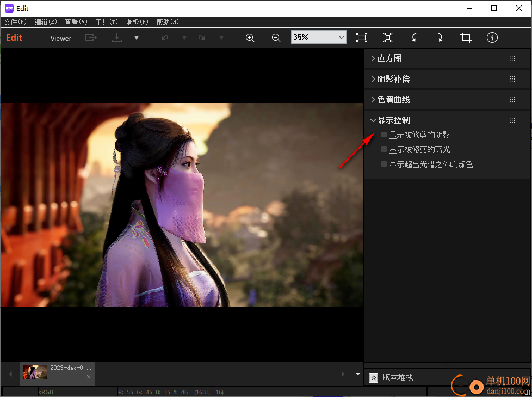Open the undo history dropdown arrow
The width and height of the screenshot is (532, 397).
[184, 38]
